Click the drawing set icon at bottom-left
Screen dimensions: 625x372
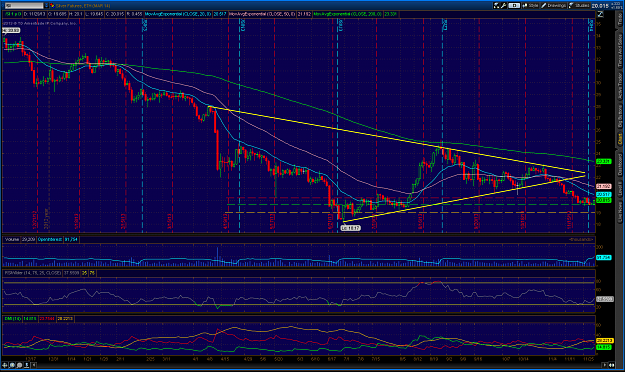(x=27, y=365)
